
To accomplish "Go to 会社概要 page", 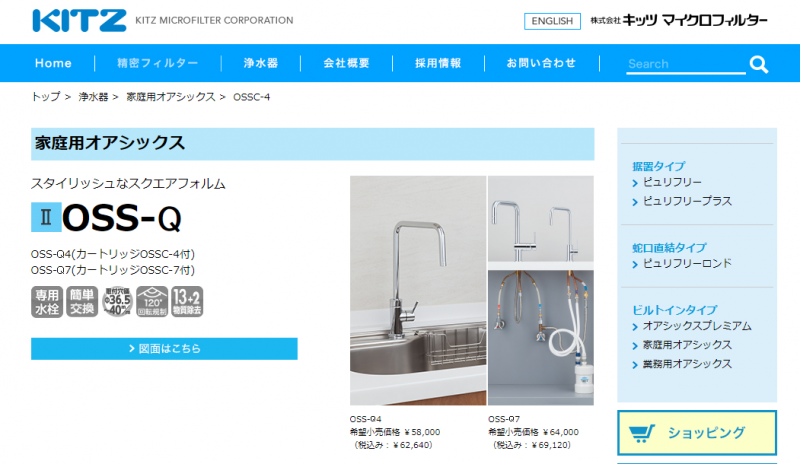I will pyautogui.click(x=346, y=63).
